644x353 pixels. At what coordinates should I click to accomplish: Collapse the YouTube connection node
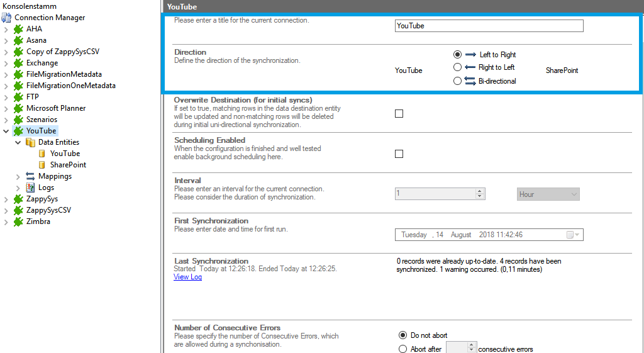[6, 131]
